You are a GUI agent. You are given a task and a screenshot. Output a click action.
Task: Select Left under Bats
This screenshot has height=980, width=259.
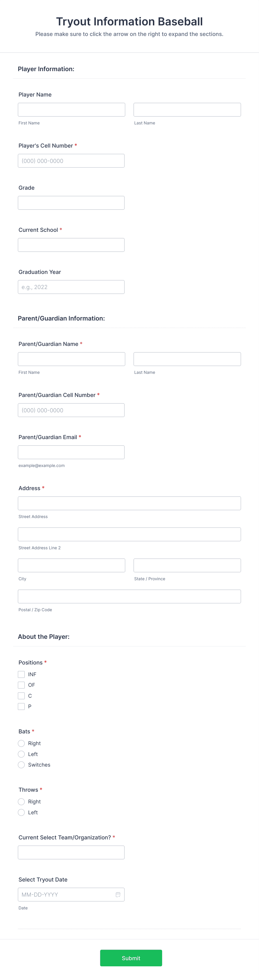click(21, 754)
